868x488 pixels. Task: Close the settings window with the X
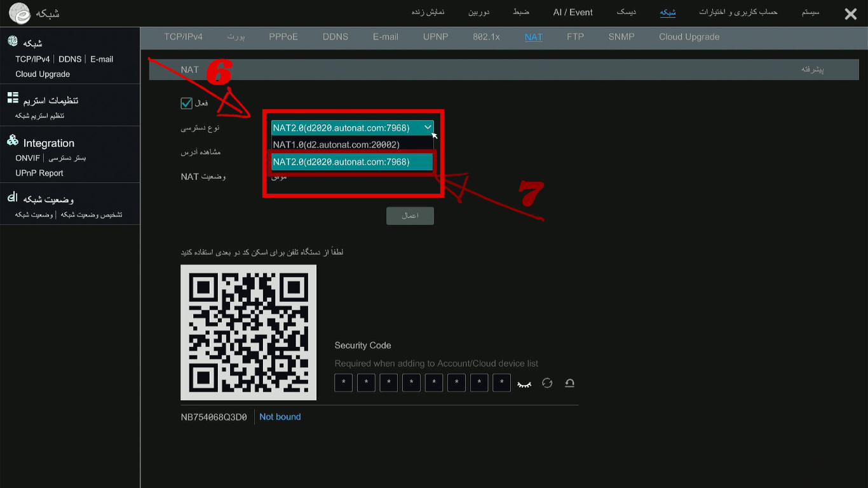coord(851,13)
